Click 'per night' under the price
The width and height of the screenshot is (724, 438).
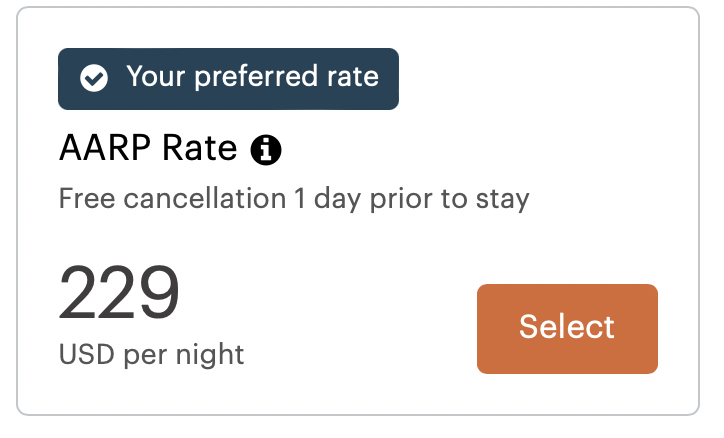point(184,355)
